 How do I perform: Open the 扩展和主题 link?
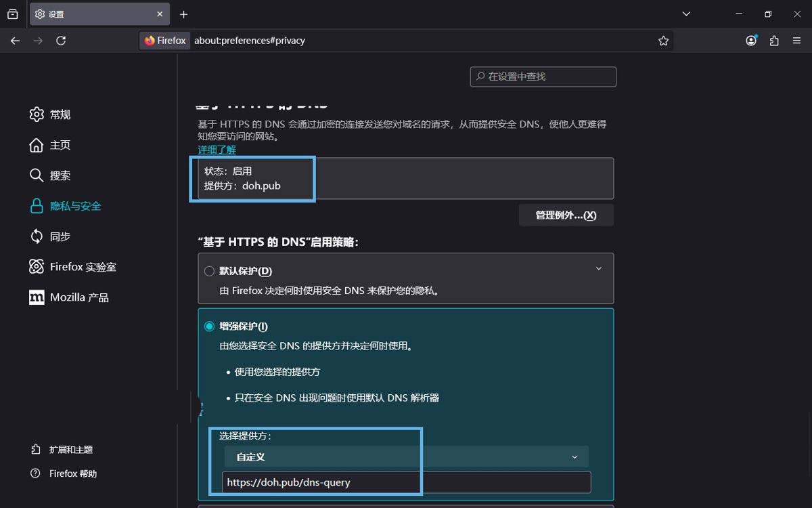(71, 450)
